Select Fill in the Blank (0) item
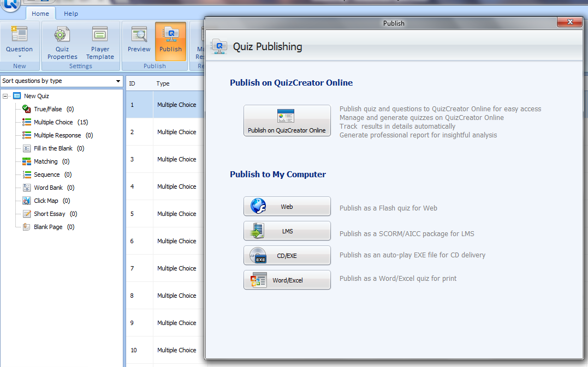588x367 pixels. point(59,148)
